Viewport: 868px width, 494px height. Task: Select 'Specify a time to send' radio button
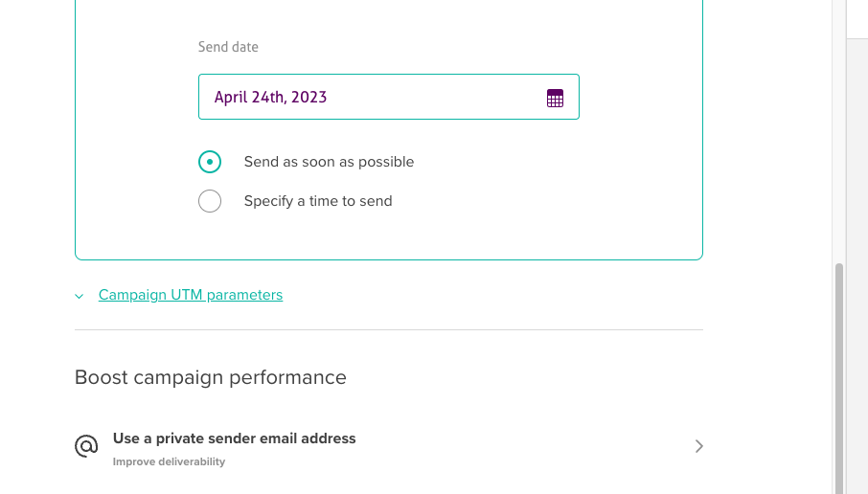[210, 201]
